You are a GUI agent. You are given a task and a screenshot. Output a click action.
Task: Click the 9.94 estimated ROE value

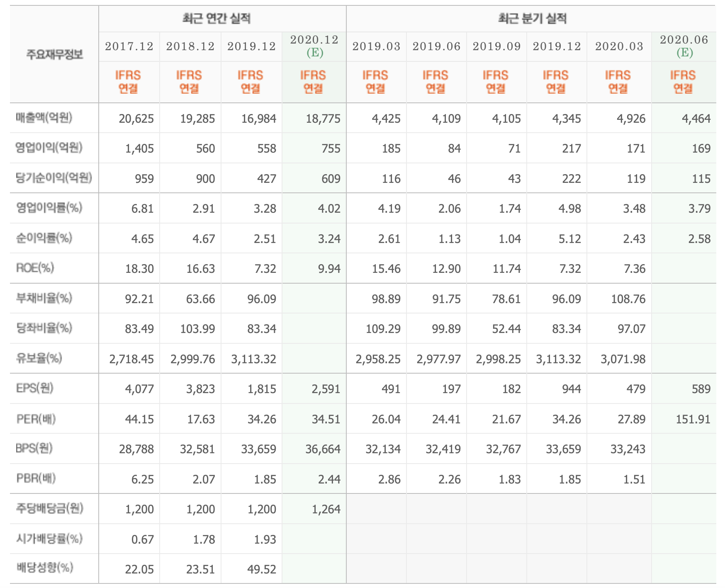tap(329, 269)
